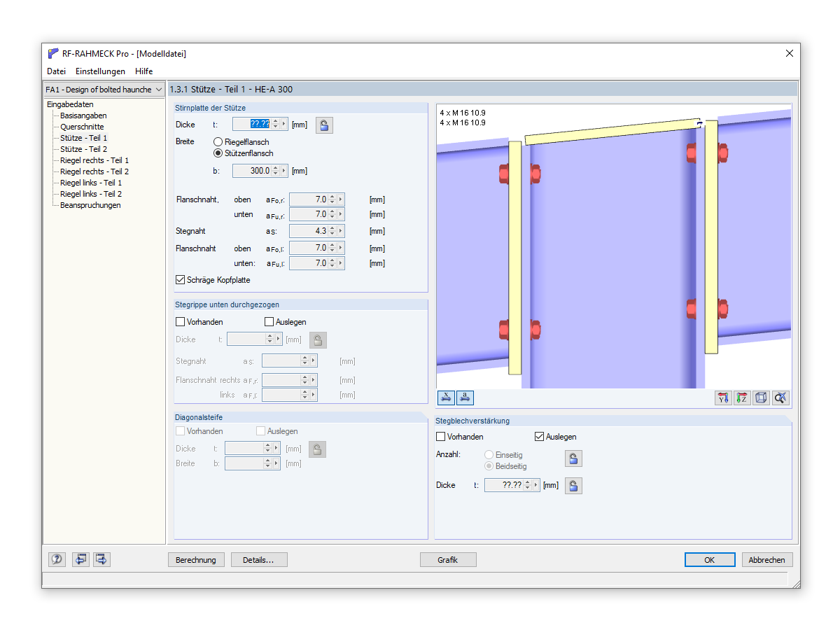Select Beanspruchungen in the tree
This screenshot has width=840, height=630.
point(90,205)
